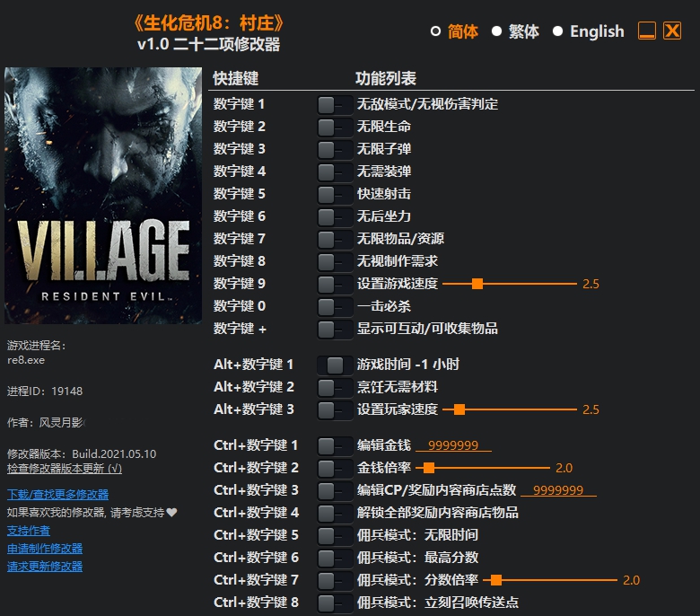Click the Alt+数字键 2 hotkey label
700x616 pixels.
[x=254, y=387]
